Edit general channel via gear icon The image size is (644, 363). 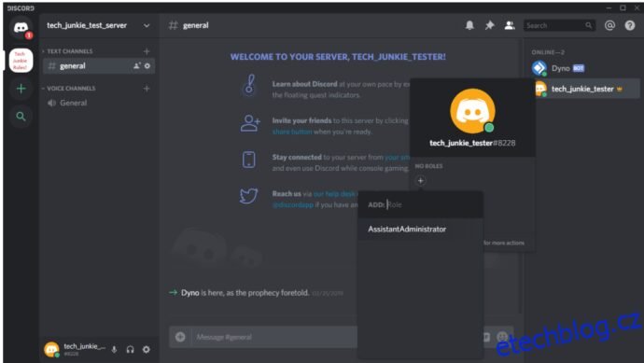[x=147, y=65]
